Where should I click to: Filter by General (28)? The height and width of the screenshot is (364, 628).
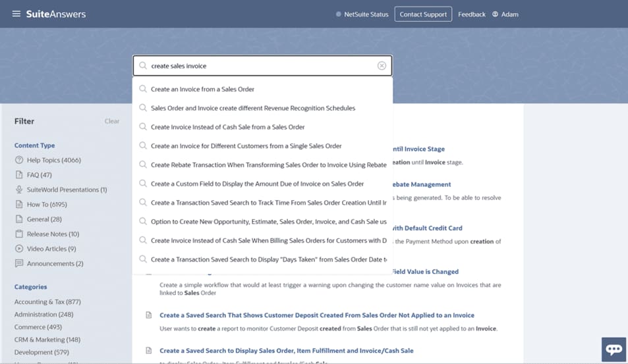[44, 219]
